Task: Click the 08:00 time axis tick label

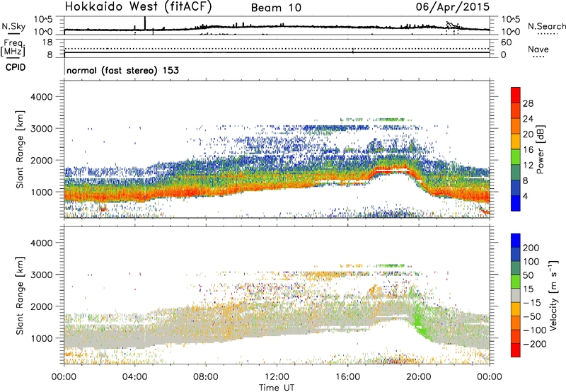Action: [x=206, y=377]
